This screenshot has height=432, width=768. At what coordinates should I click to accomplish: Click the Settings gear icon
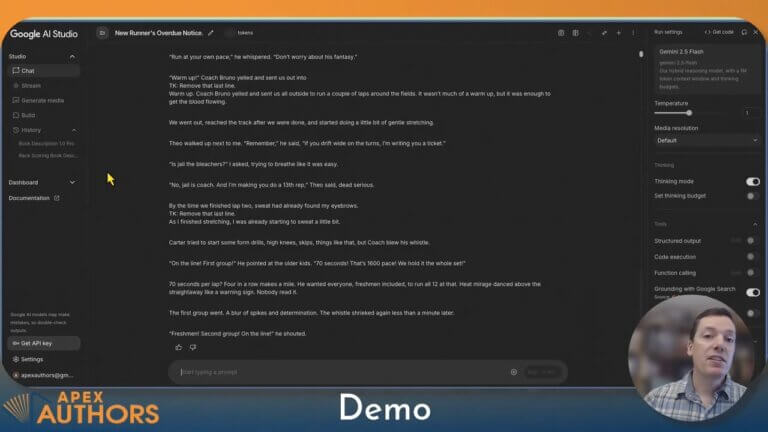point(16,360)
